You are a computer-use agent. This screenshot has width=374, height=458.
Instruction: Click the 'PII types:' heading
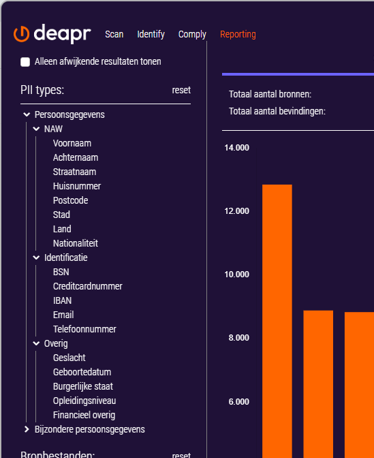42,90
